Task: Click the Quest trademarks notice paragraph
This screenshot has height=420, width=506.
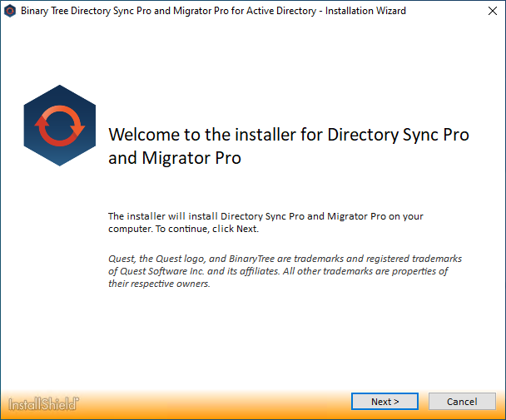Action: [x=285, y=271]
